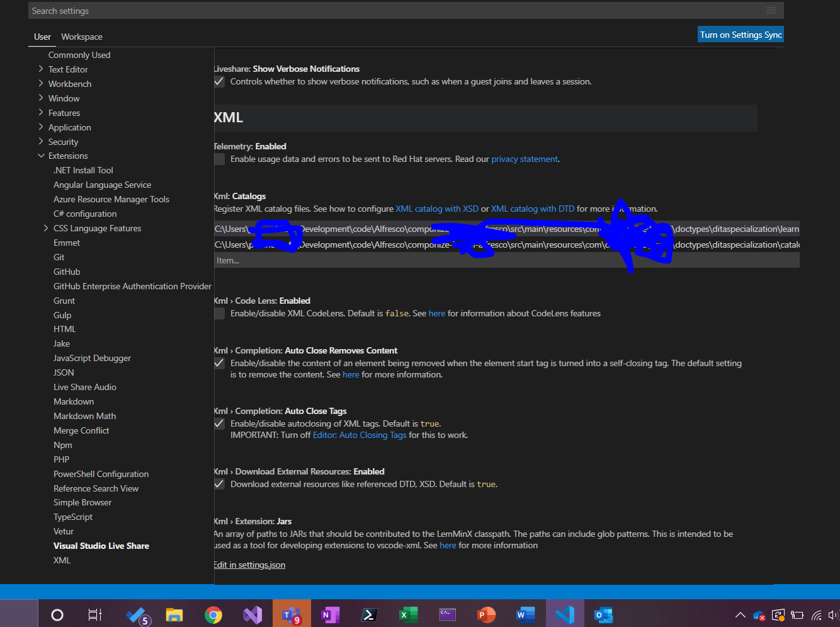Open PowerPoint taskbar icon

(486, 615)
